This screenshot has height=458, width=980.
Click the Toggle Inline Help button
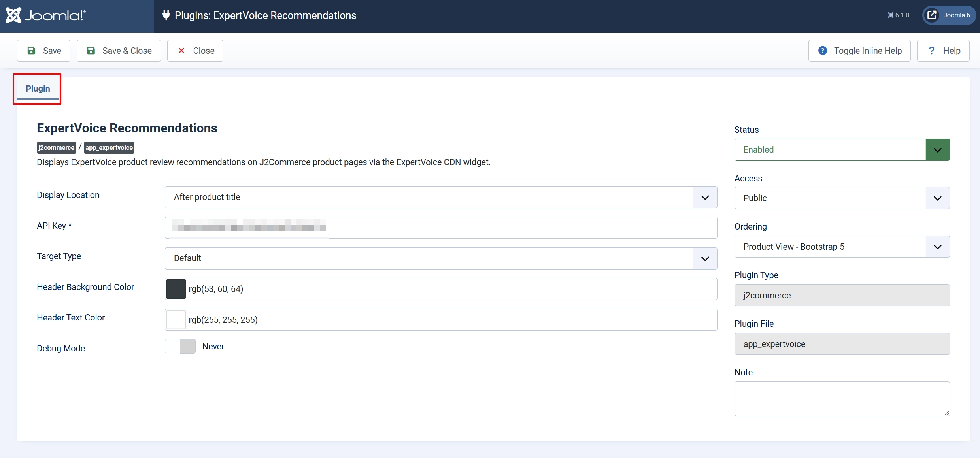859,51
